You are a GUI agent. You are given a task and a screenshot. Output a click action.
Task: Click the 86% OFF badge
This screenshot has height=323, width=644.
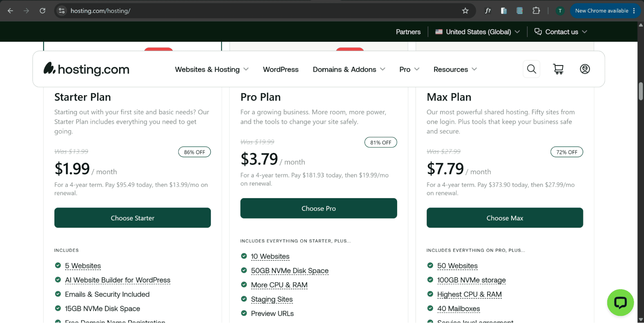point(195,152)
